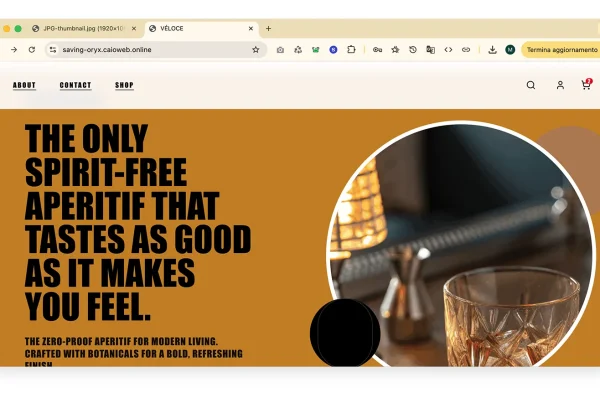Open the SHOP page link
The image size is (600, 403).
tap(124, 85)
